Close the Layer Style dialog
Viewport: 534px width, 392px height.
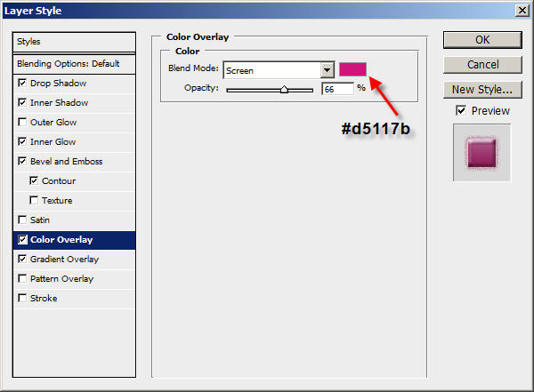pyautogui.click(x=522, y=11)
